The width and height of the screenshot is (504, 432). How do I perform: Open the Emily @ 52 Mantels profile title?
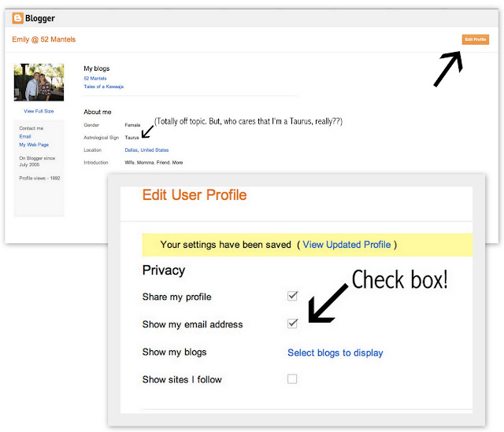click(x=44, y=39)
